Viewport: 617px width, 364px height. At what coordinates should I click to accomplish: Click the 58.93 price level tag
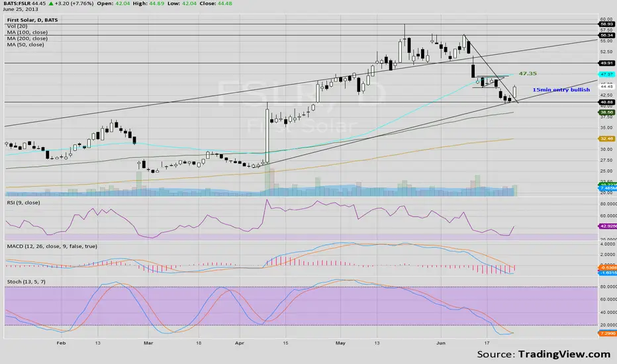[606, 24]
